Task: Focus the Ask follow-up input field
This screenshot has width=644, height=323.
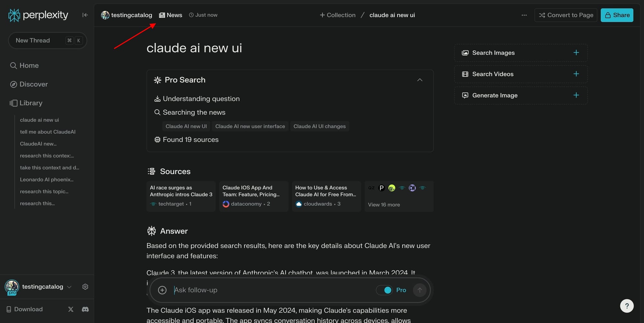Action: point(272,290)
